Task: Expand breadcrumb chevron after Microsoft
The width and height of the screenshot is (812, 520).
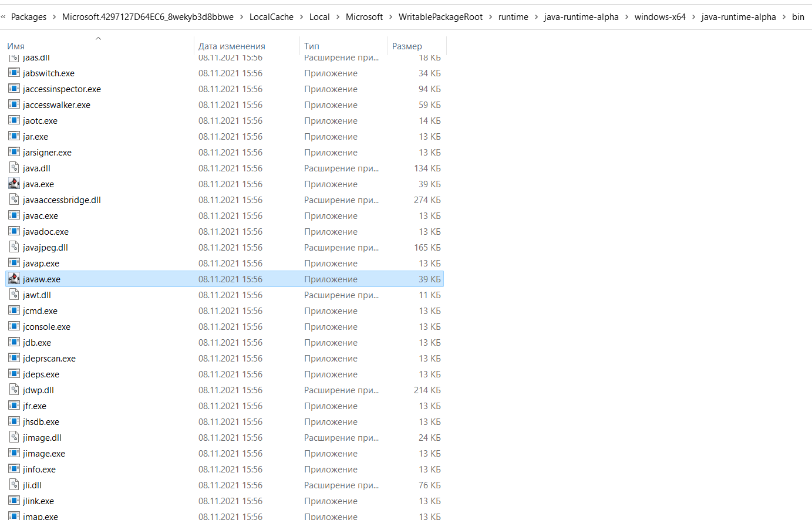Action: pos(391,17)
